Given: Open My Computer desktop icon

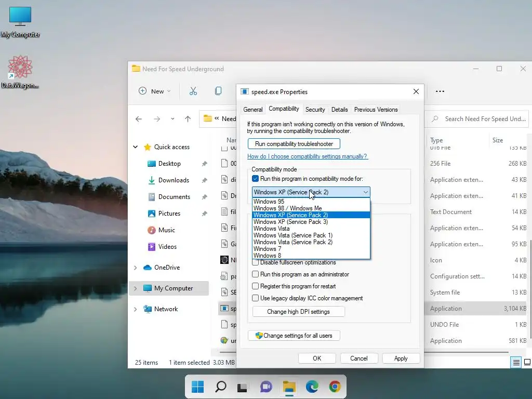Looking at the screenshot, I should coord(20,22).
